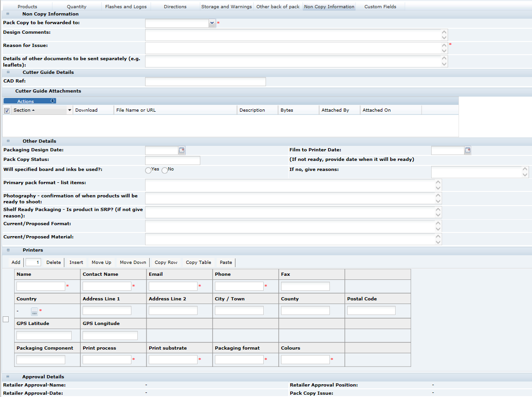Open the Section column header dropdown
This screenshot has width=532, height=397.
point(69,110)
